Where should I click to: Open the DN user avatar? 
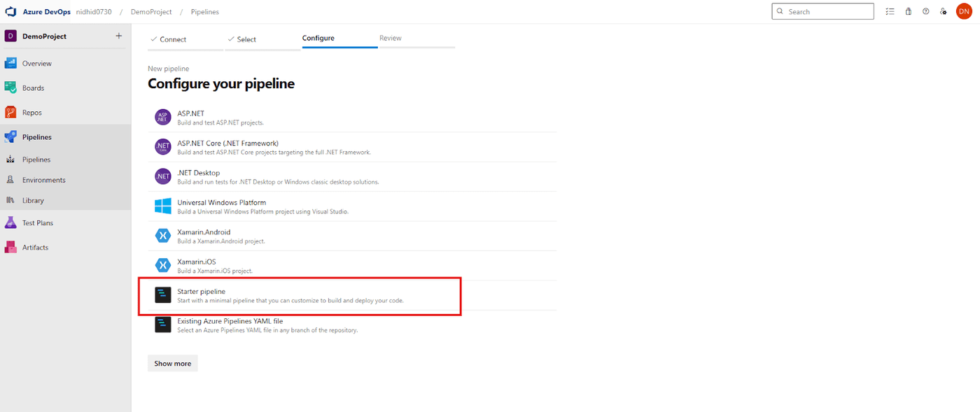pos(964,11)
